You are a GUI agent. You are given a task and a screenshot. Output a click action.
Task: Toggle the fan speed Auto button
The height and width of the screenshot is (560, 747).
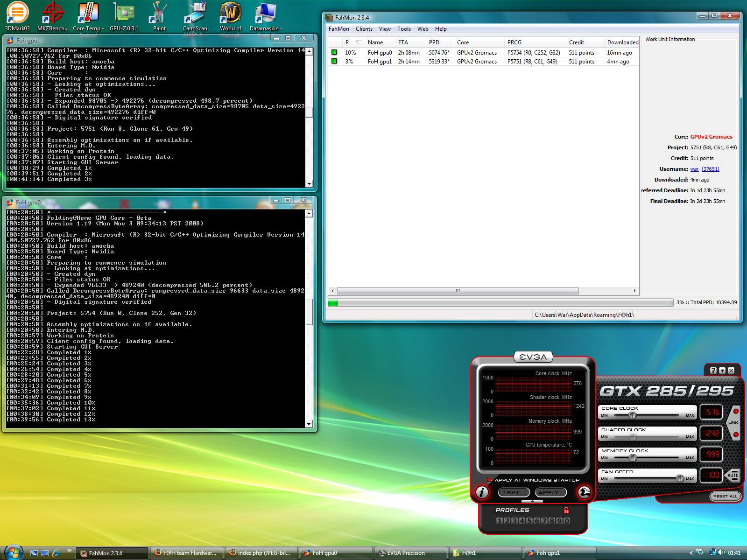pos(733,475)
